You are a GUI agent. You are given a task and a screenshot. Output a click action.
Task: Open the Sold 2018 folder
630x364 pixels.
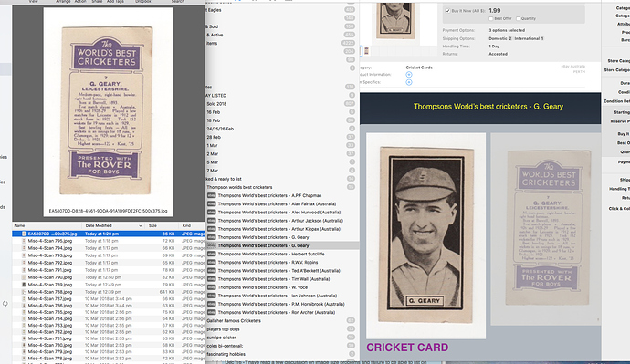pyautogui.click(x=216, y=103)
